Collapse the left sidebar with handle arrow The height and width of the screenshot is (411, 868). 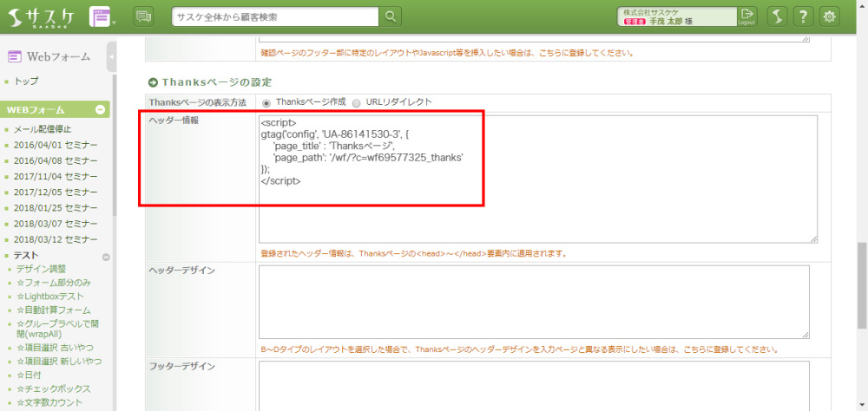[112, 57]
